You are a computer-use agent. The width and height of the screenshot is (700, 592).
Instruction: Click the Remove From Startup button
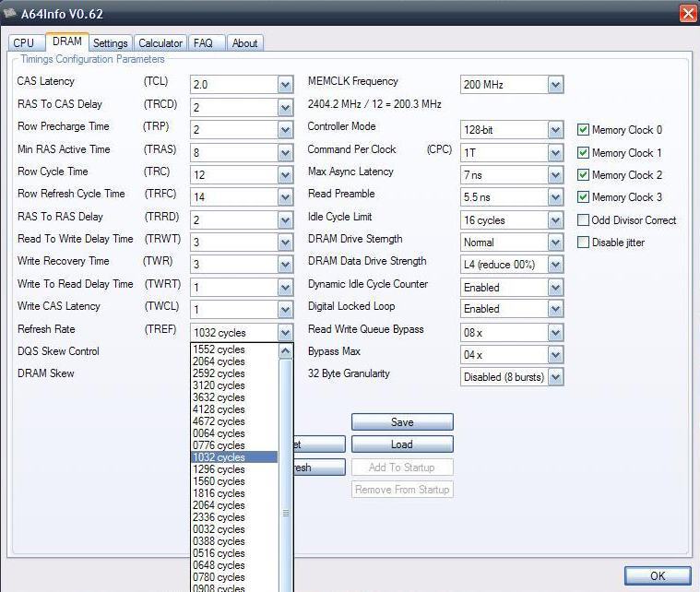[x=402, y=490]
